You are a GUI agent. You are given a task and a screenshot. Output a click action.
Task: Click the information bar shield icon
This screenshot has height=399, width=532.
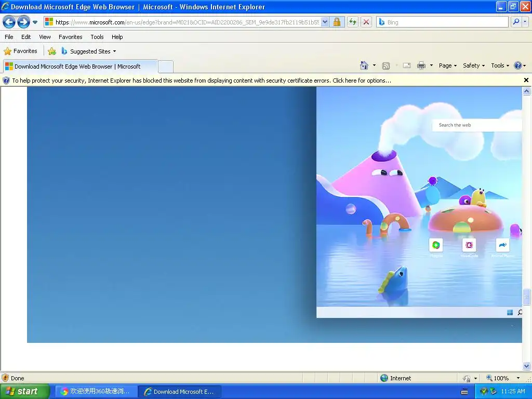click(6, 81)
